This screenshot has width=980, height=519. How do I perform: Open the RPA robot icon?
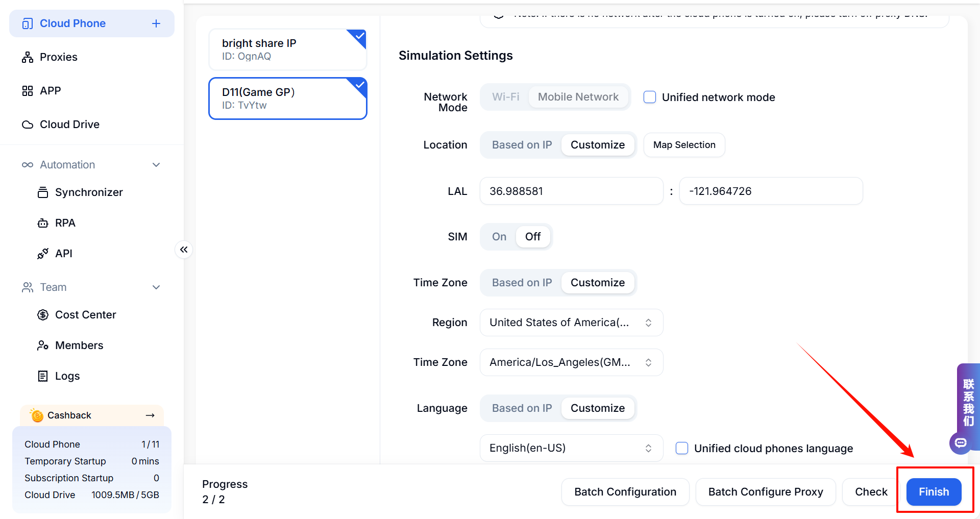click(43, 223)
